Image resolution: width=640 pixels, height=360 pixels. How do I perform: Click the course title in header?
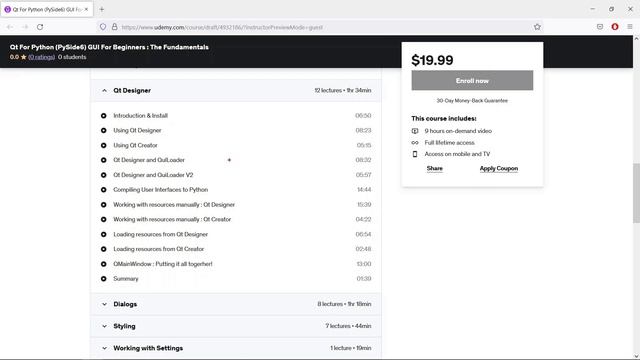coord(109,47)
